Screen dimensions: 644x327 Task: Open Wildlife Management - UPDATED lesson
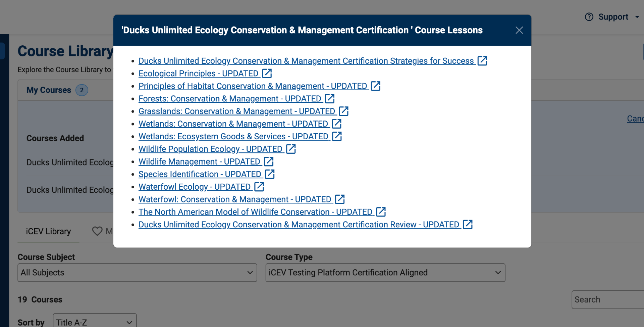(x=200, y=161)
